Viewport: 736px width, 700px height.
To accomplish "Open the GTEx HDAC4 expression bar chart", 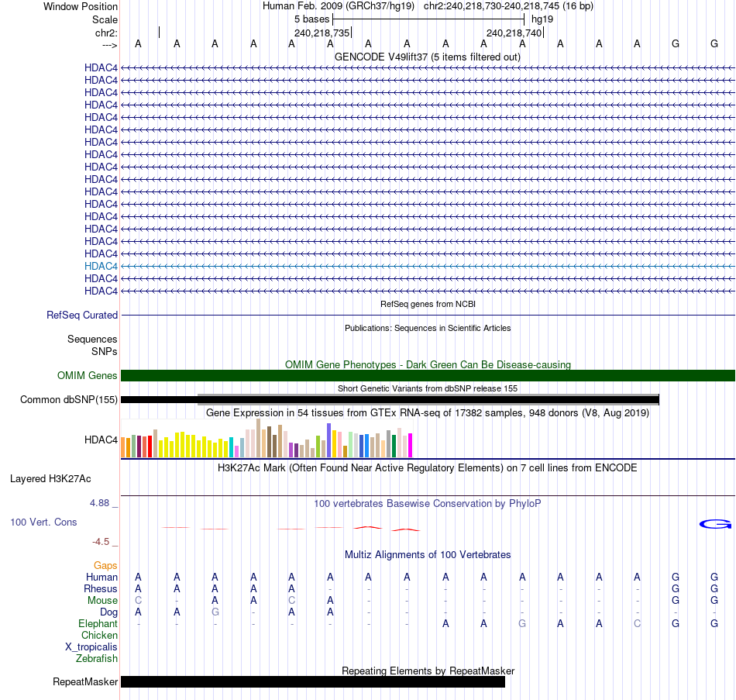I will (x=267, y=438).
